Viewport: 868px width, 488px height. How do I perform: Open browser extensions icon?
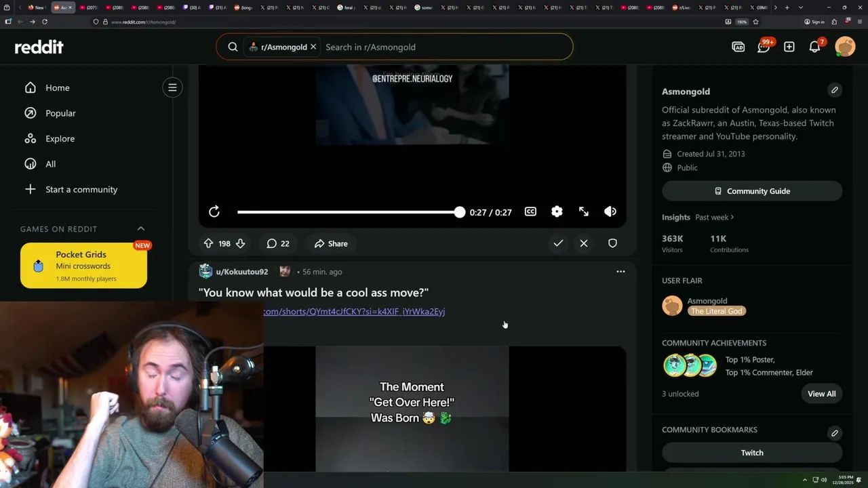[834, 22]
